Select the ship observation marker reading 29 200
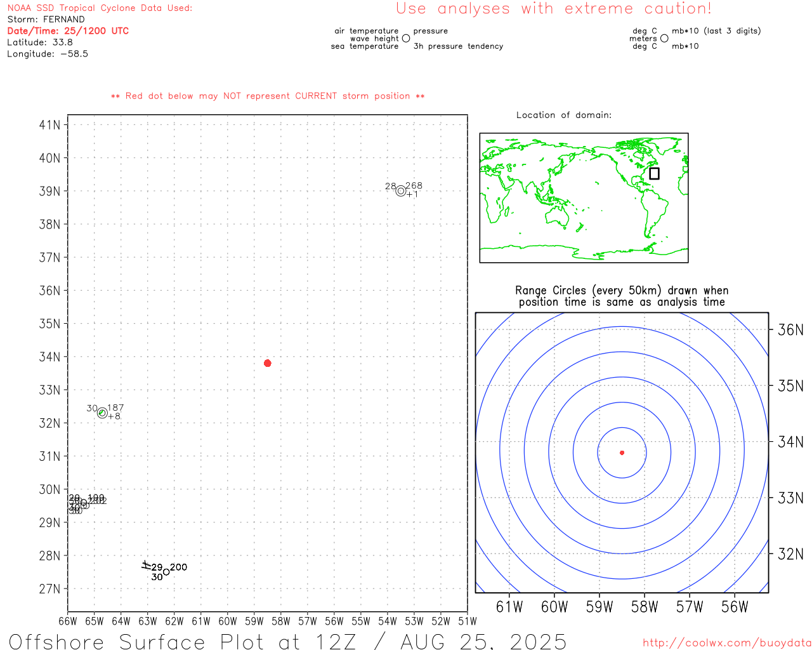The image size is (812, 650). 166,572
